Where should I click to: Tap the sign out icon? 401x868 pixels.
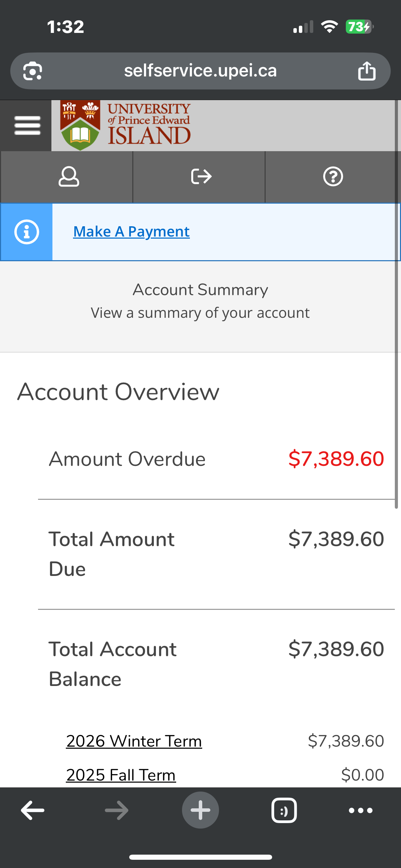pos(201,177)
